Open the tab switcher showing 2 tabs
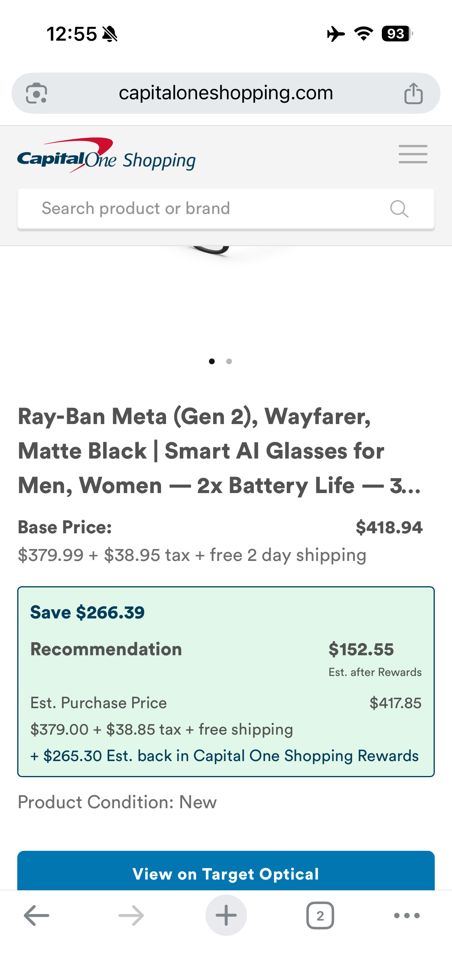The height and width of the screenshot is (980, 452). point(320,916)
